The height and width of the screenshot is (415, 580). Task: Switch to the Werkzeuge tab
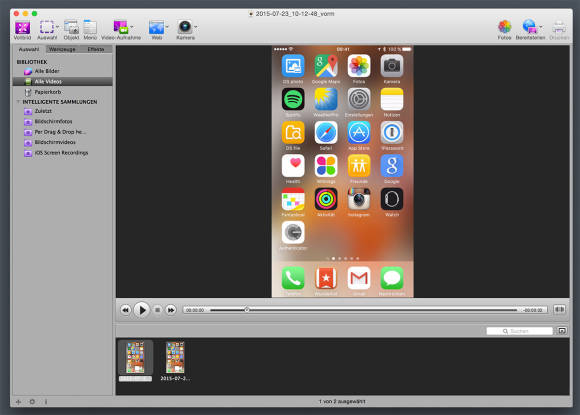(x=62, y=49)
